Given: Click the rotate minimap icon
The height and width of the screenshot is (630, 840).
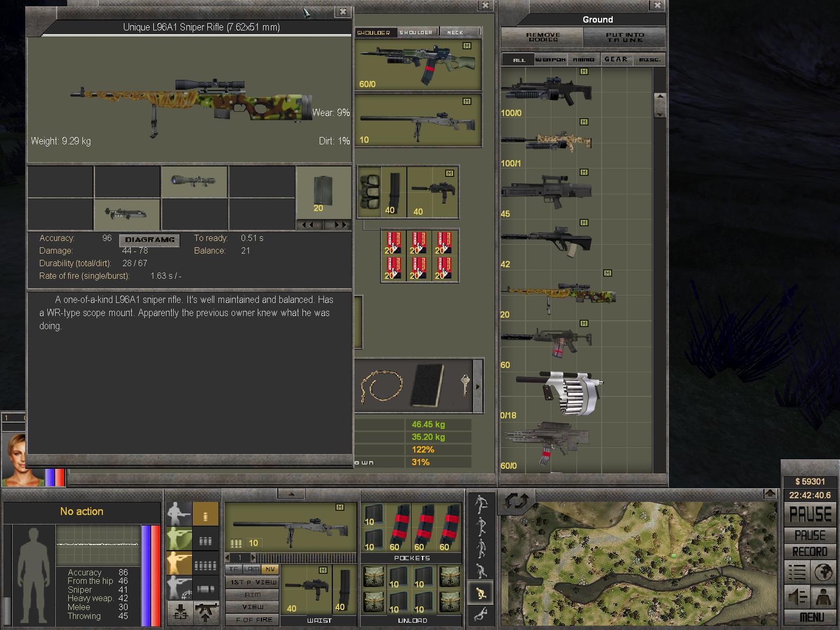Looking at the screenshot, I should tap(517, 502).
